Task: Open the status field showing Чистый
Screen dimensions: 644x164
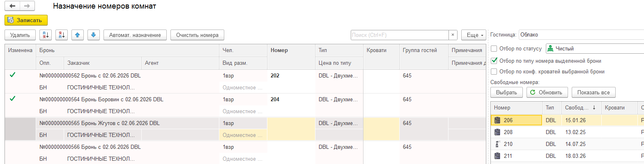Action: [x=594, y=48]
